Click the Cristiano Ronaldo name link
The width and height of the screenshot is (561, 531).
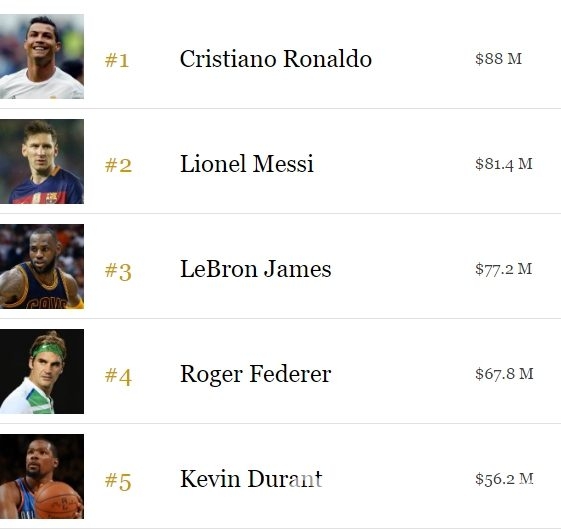point(276,59)
